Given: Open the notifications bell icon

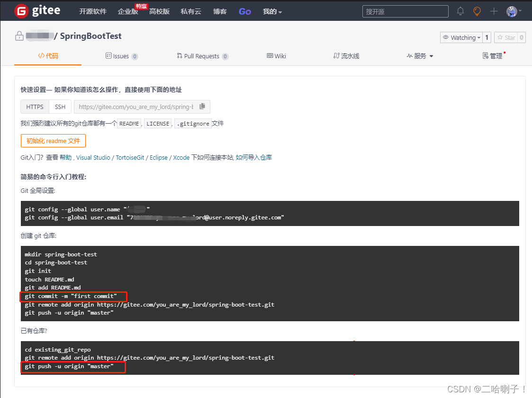Looking at the screenshot, I should click(x=460, y=11).
